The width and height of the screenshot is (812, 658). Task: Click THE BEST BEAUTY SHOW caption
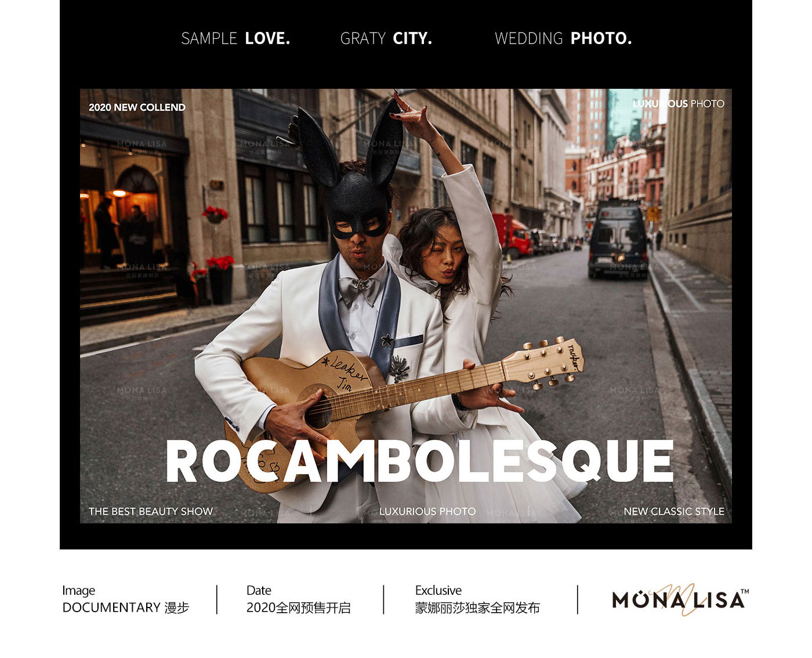[x=151, y=511]
